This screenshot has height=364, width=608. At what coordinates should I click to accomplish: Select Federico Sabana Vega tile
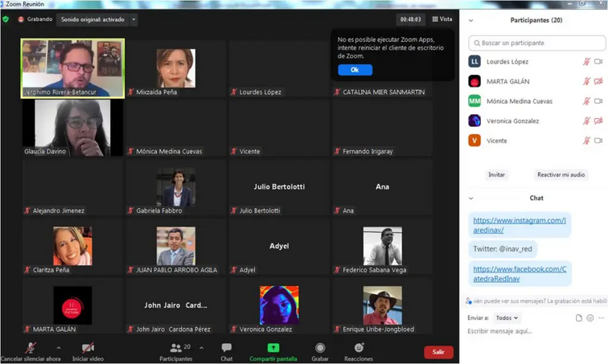point(382,246)
